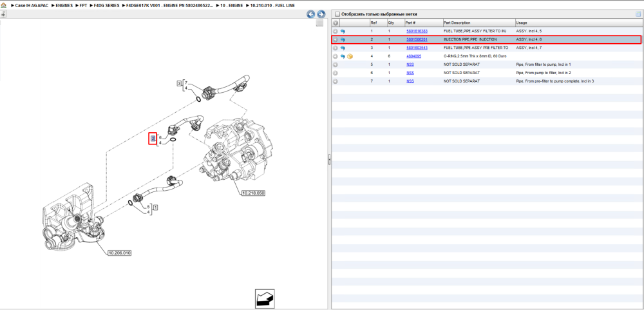Viewport: 644px width, 310px height.
Task: Click the small square button above diagram corner
Action: 319,23
